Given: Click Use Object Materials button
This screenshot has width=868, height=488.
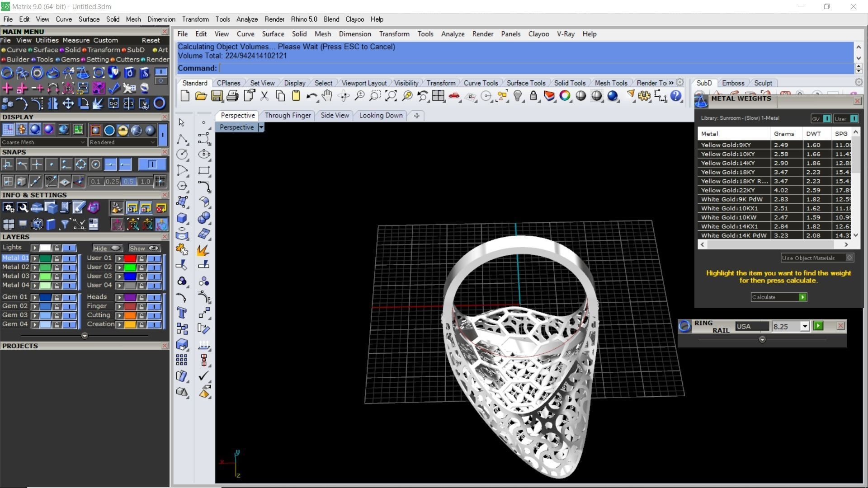Looking at the screenshot, I should point(817,258).
